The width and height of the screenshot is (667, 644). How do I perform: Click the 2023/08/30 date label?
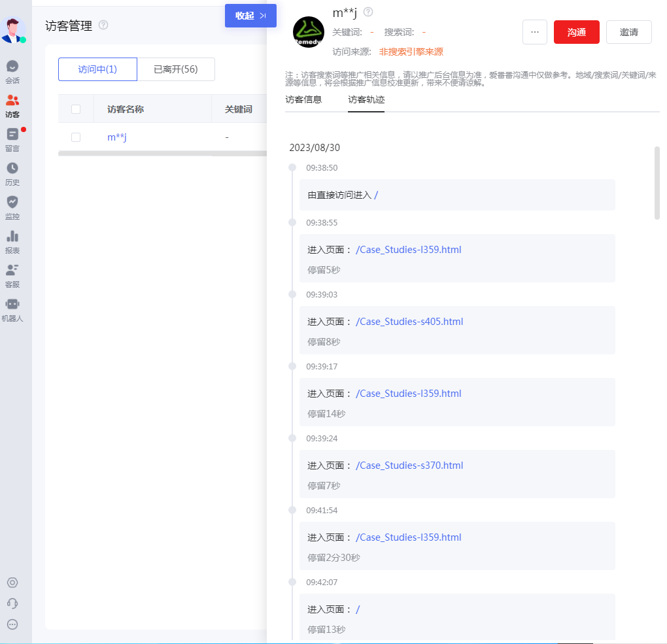315,148
